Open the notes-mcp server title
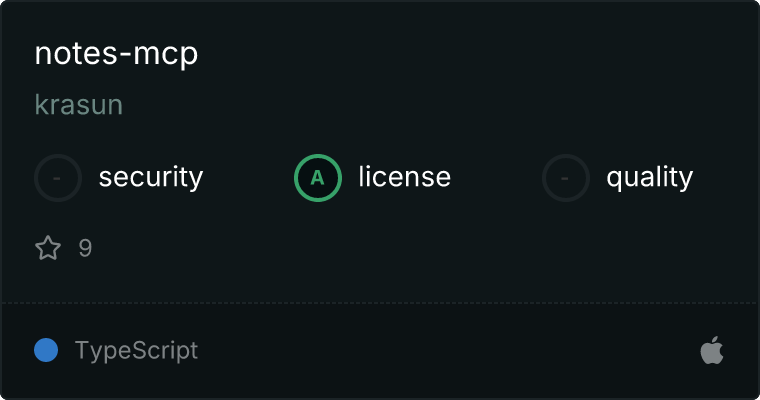The height and width of the screenshot is (400, 760). pyautogui.click(x=116, y=53)
